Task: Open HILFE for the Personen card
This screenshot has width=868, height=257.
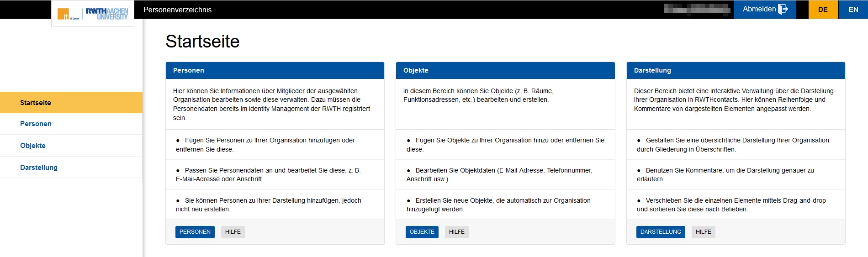Action: 233,232
